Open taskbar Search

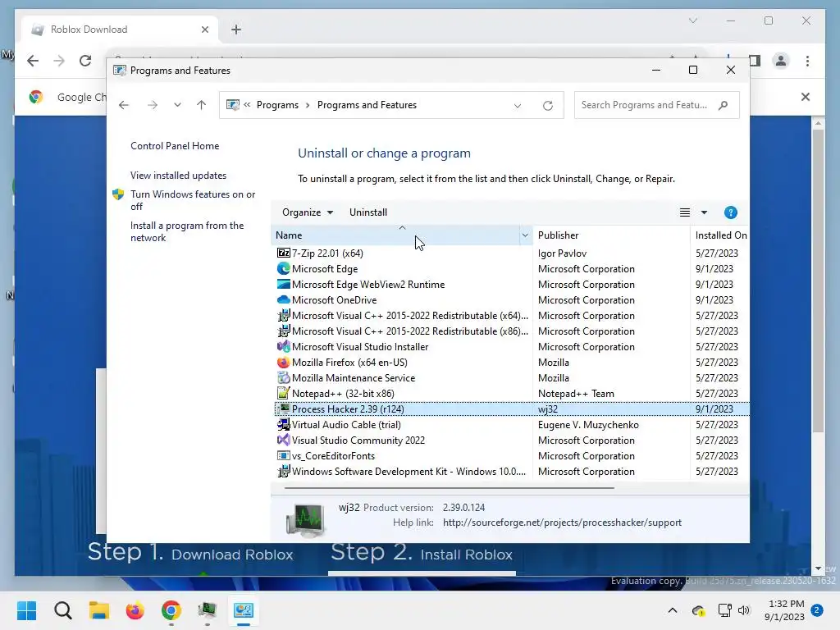tap(62, 610)
